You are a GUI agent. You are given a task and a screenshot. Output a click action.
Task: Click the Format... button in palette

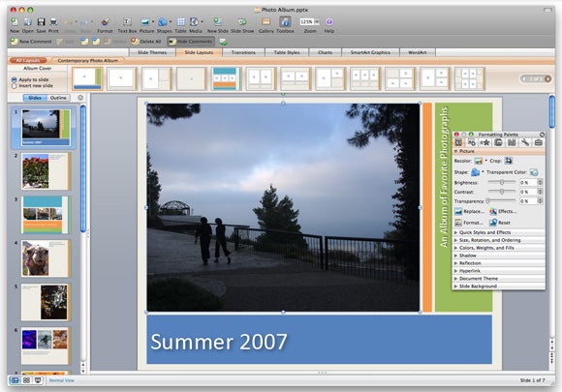[x=468, y=223]
